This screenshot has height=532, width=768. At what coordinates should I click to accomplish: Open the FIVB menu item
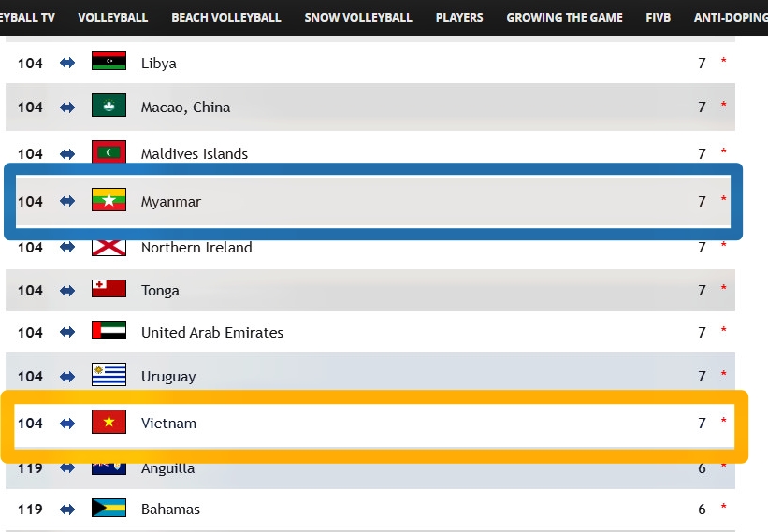point(658,18)
